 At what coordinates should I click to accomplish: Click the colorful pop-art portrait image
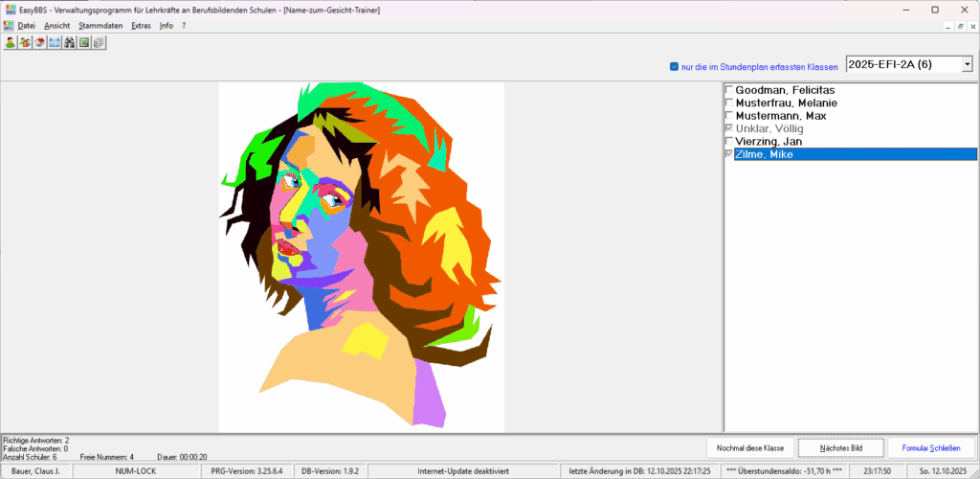362,257
